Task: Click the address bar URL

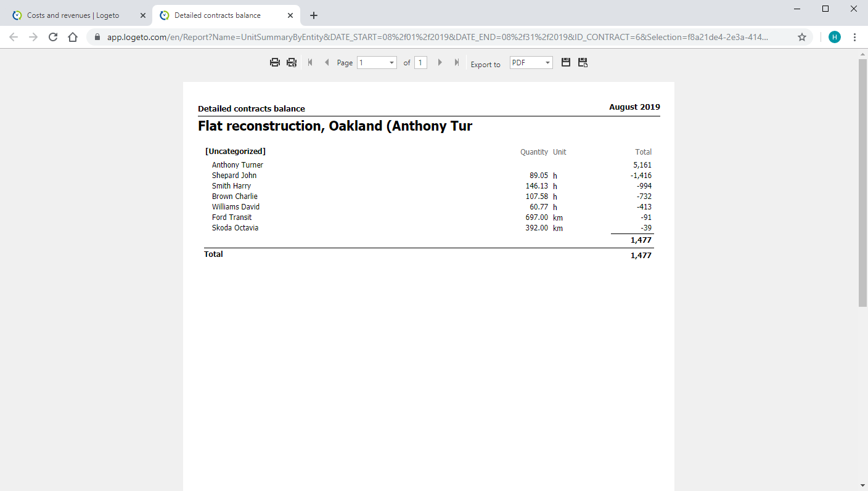Action: coord(437,37)
